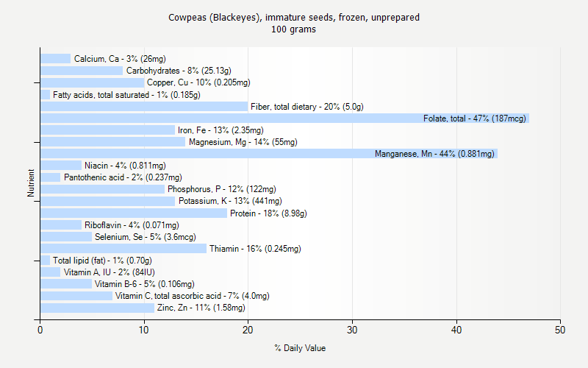
Task: Click the '100 grams' subtitle
Action: point(293,29)
